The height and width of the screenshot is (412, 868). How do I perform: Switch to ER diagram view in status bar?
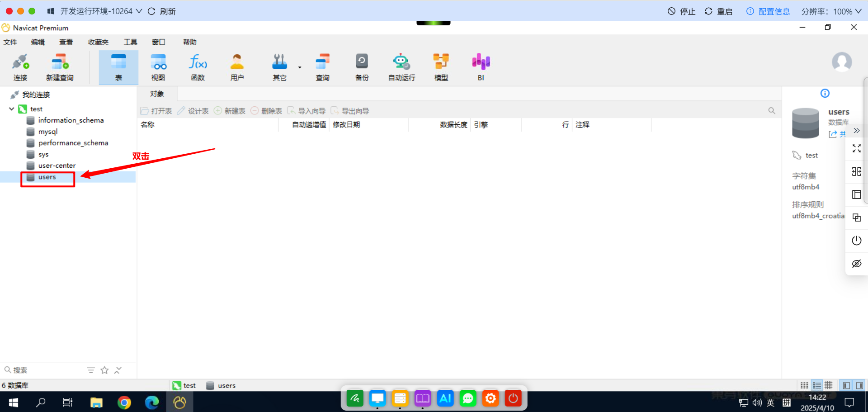[829, 385]
